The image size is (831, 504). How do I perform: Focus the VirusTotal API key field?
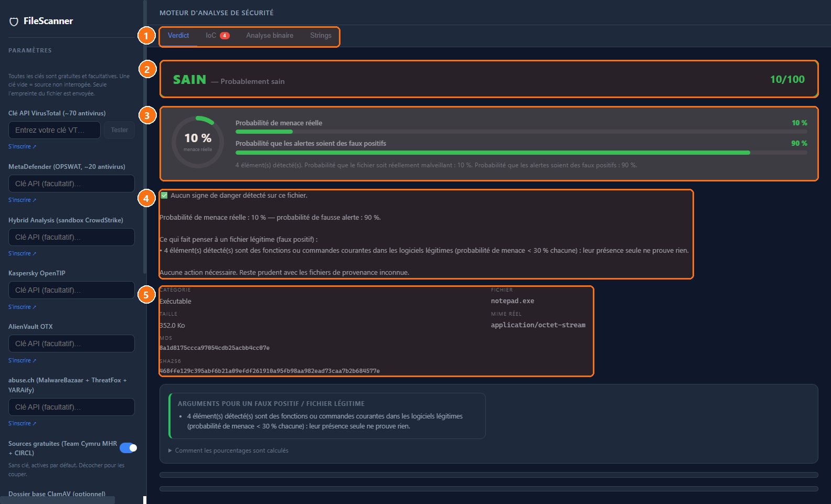coord(55,130)
